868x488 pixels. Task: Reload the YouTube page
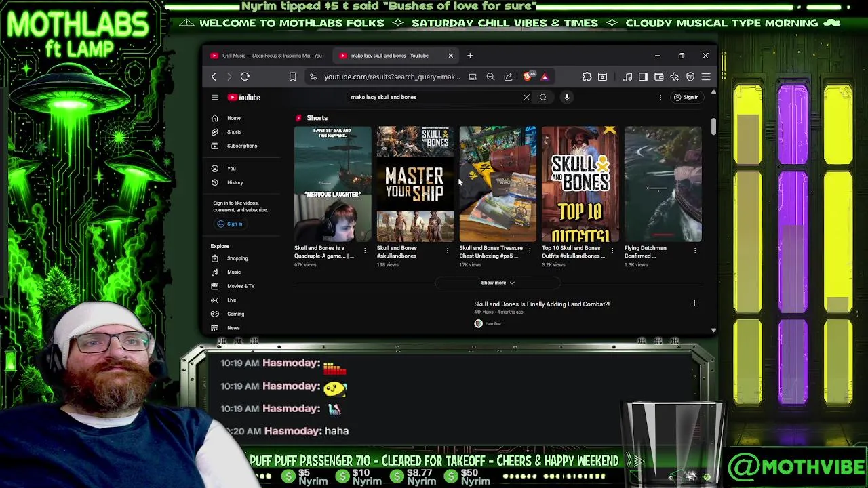[245, 77]
